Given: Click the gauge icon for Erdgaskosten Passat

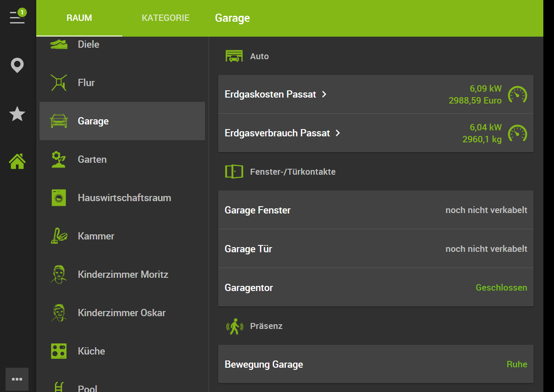Looking at the screenshot, I should pos(517,95).
